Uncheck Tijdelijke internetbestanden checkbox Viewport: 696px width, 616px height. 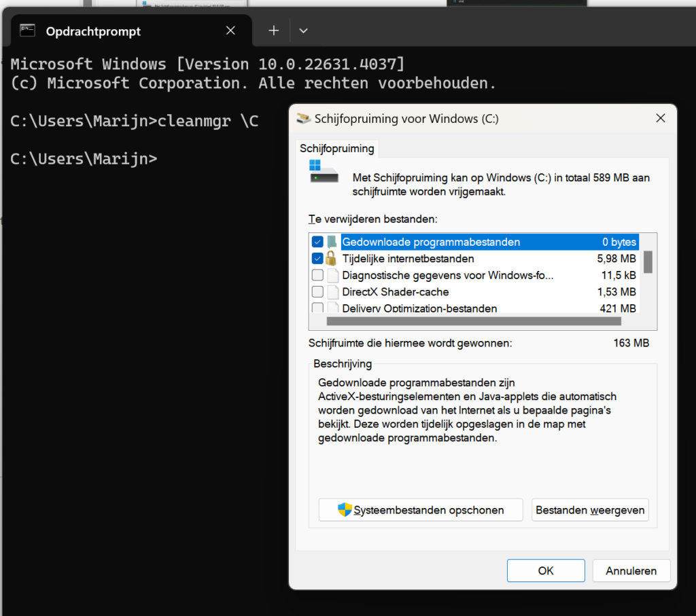coord(317,258)
